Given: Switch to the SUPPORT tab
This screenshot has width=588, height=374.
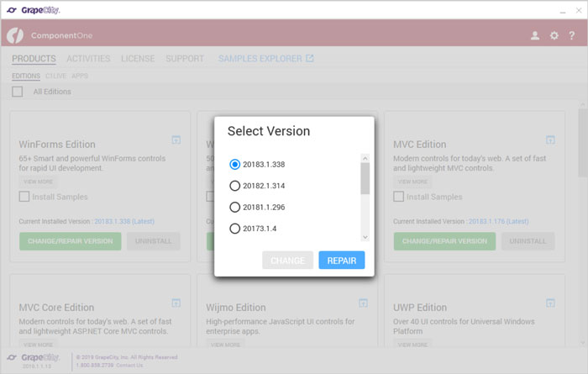Looking at the screenshot, I should click(185, 59).
